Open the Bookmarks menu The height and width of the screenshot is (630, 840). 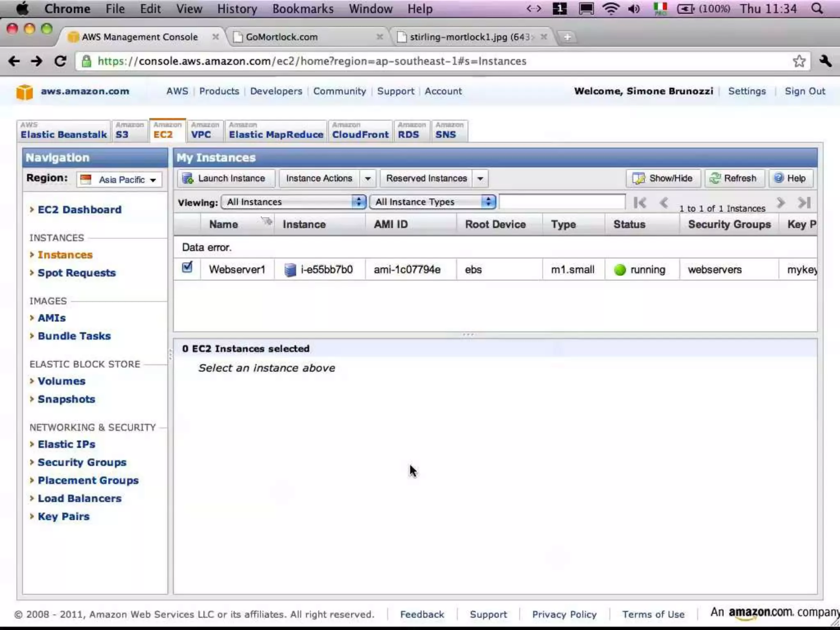(x=303, y=9)
